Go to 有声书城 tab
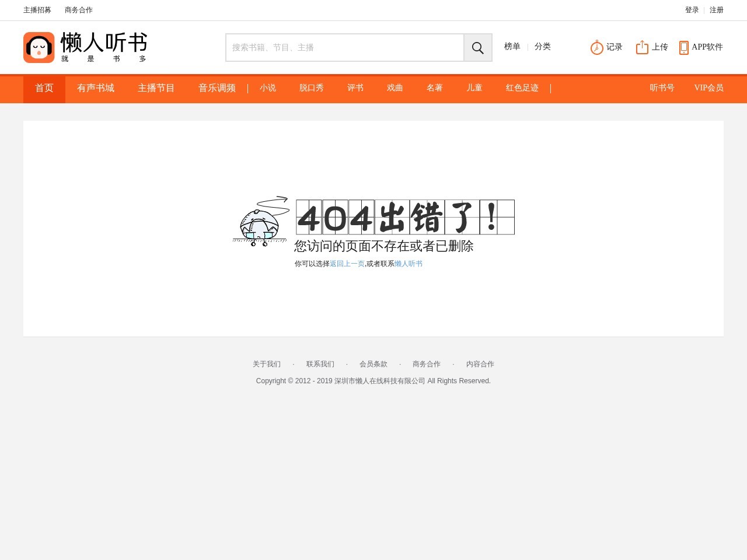This screenshot has width=747, height=560. (96, 88)
